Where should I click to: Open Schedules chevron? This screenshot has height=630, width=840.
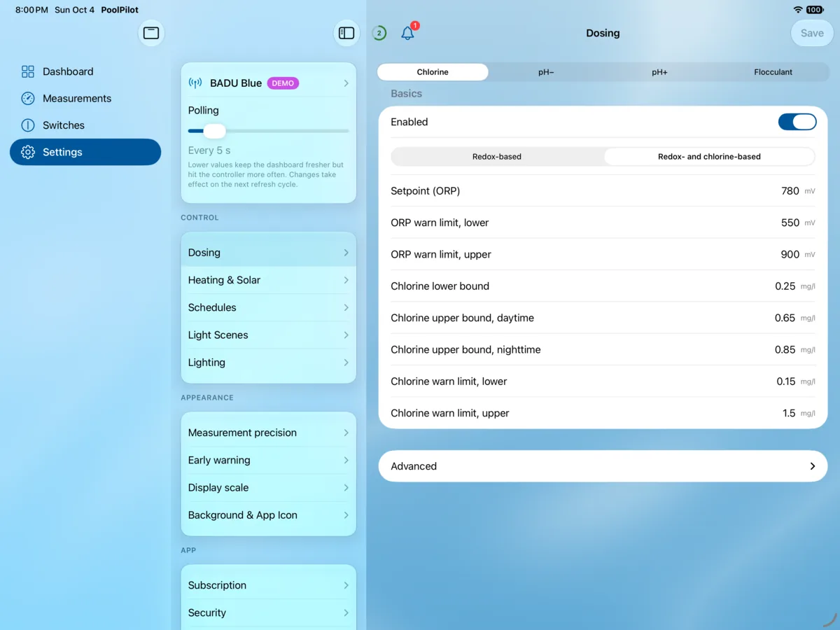click(346, 307)
